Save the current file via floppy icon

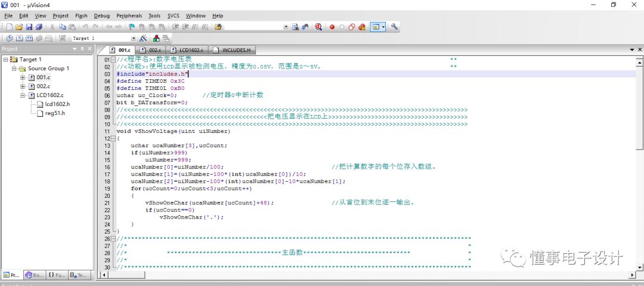tap(29, 27)
